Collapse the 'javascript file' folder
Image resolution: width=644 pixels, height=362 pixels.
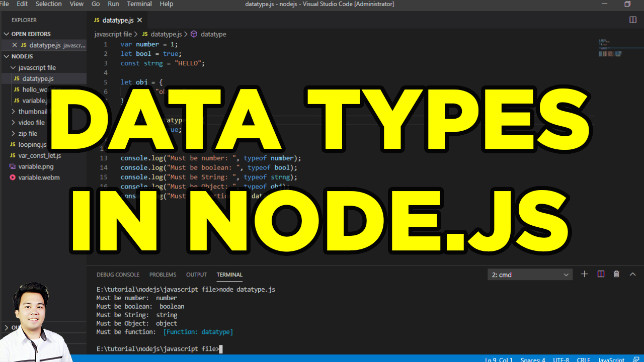coord(14,67)
